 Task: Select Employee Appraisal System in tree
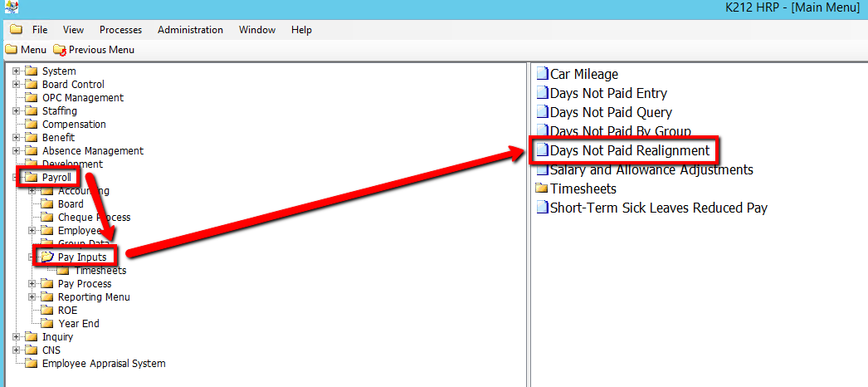(x=103, y=364)
